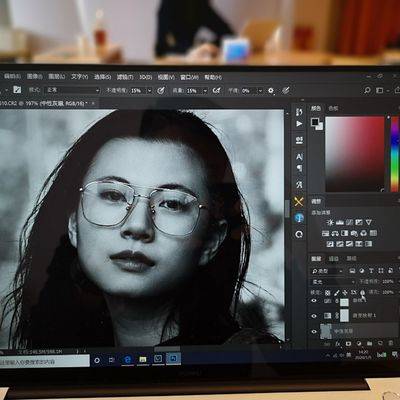This screenshot has width=400, height=400.
Task: Add a layer mask from panel bottom
Action: pos(348,343)
